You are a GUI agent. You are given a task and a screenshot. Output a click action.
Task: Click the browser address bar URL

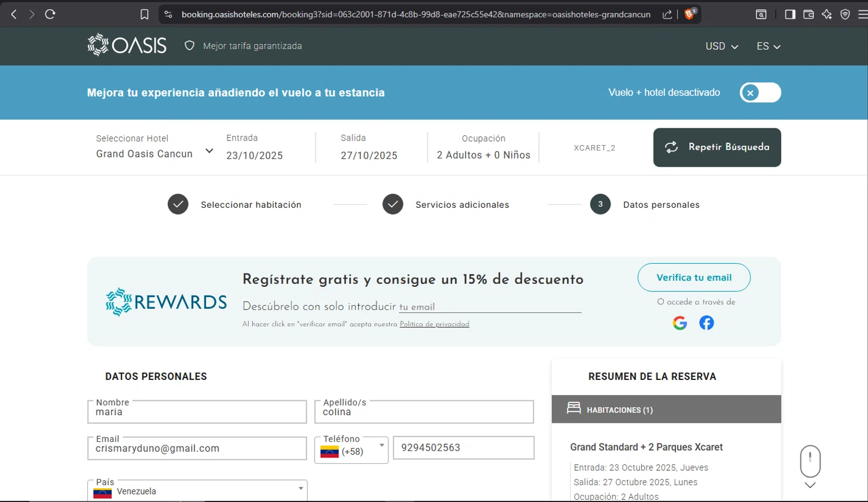pos(415,14)
